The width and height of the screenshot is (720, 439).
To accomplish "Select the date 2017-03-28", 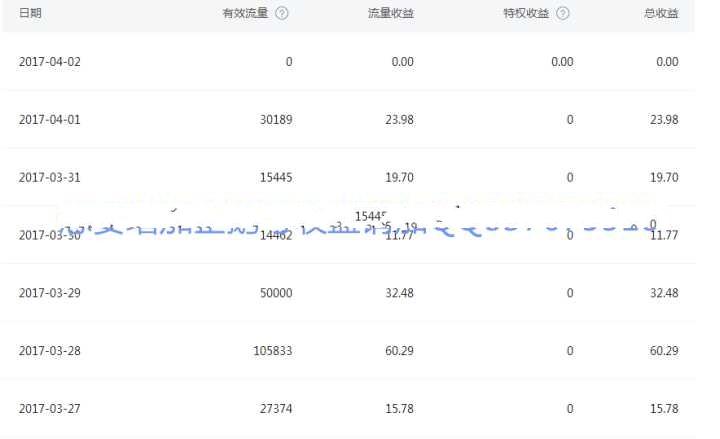I will click(x=50, y=351).
